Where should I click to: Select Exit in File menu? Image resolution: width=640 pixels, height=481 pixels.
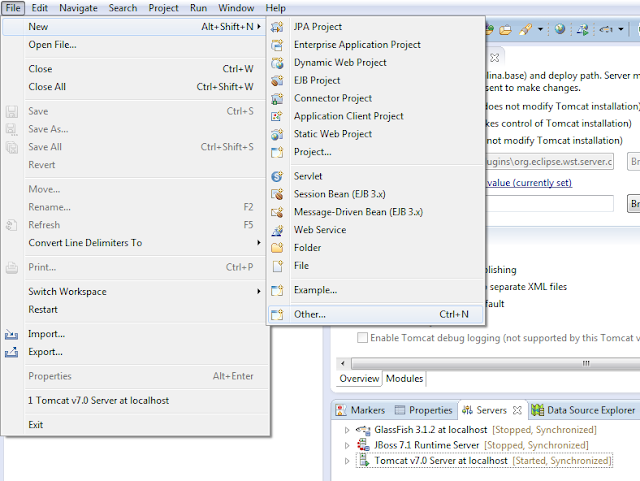(x=134, y=425)
